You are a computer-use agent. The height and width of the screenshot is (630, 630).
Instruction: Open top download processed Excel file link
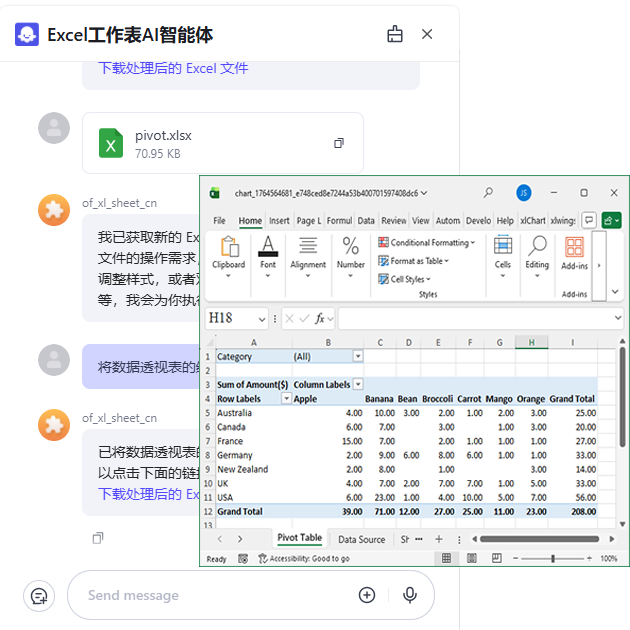pyautogui.click(x=173, y=68)
